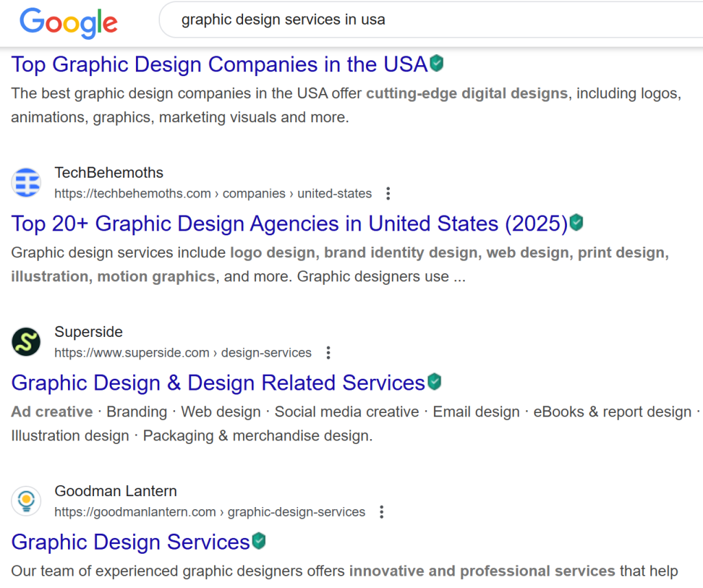
Task: Open Graphic Design & Design Related Services result
Action: pyautogui.click(x=218, y=383)
